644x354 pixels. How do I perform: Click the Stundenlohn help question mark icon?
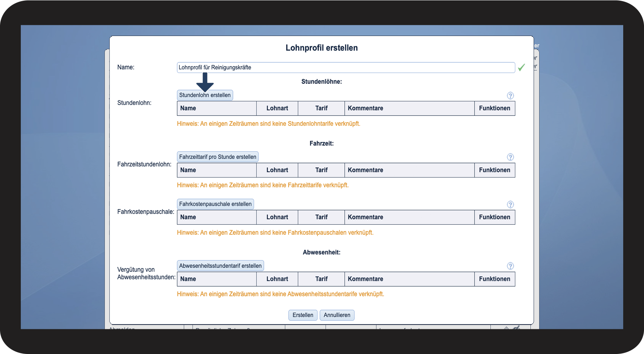pos(510,96)
